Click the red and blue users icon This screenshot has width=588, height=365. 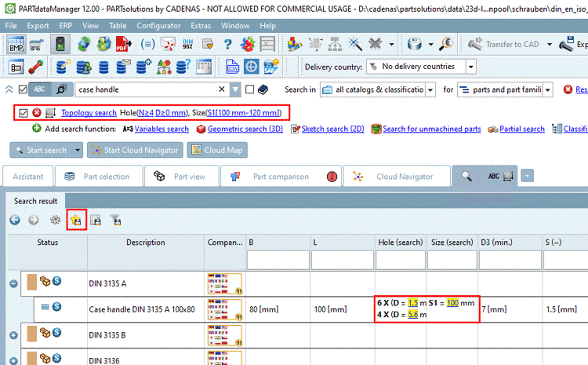click(248, 44)
